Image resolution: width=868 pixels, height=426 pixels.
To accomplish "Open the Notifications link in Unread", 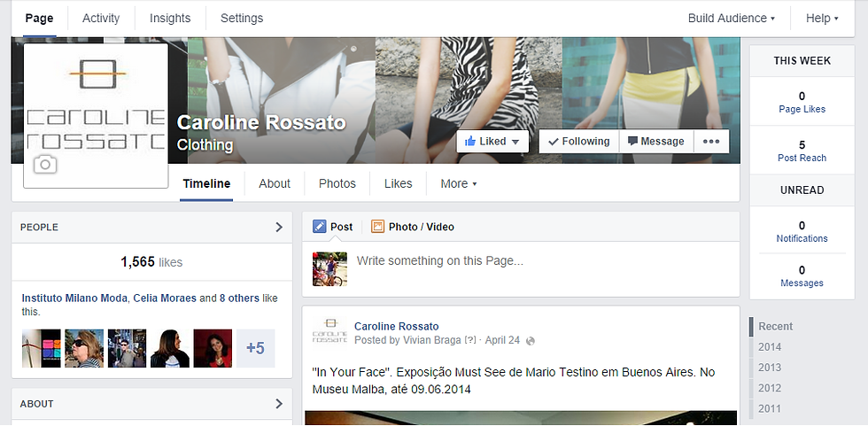I will 802,238.
